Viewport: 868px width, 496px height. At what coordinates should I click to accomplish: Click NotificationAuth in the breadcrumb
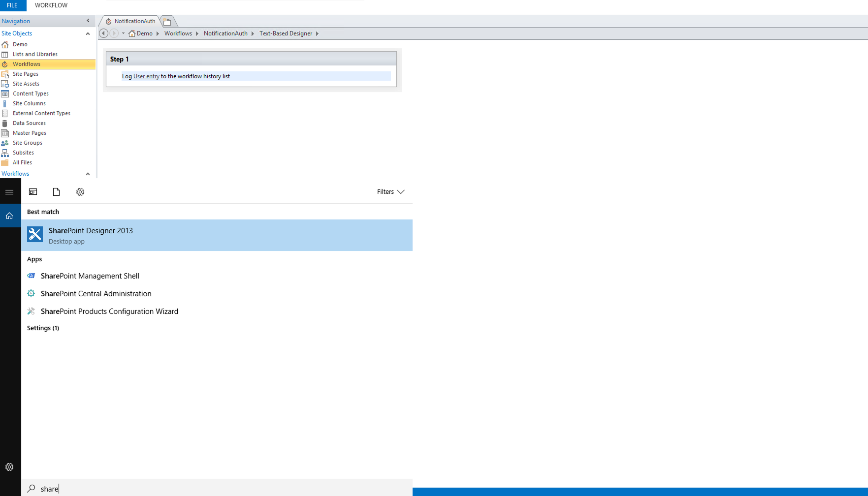(225, 33)
